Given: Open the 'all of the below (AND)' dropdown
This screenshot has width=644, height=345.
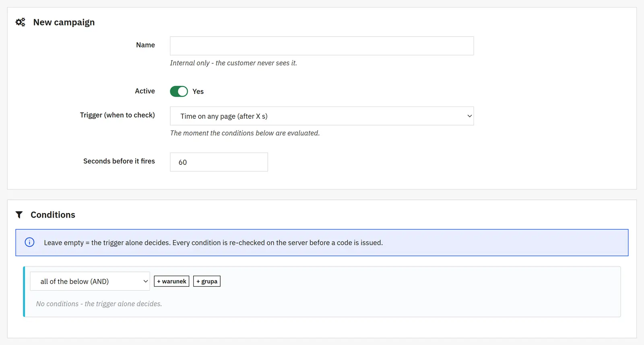Looking at the screenshot, I should [90, 281].
